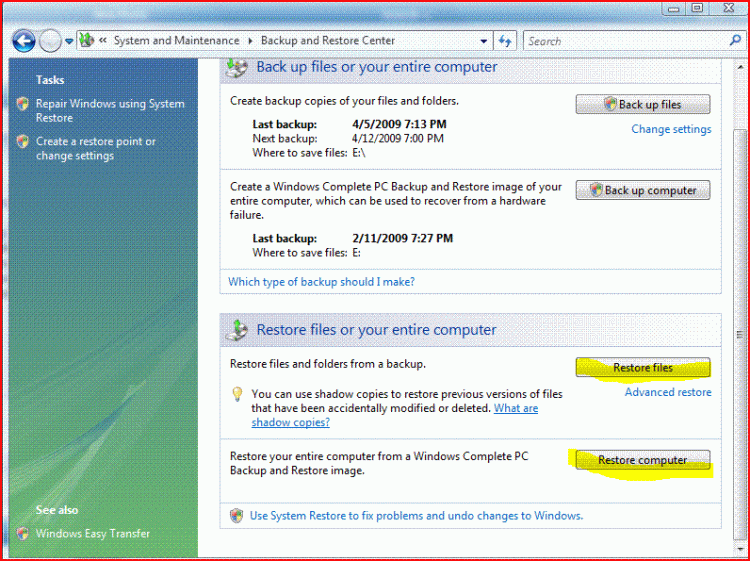Click the greyed Forward navigation button
750x561 pixels.
[x=50, y=41]
